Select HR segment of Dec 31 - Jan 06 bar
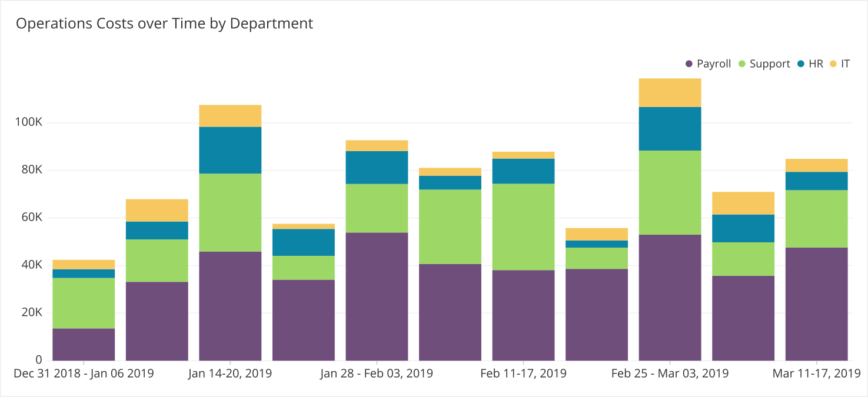The image size is (868, 397). click(x=84, y=273)
